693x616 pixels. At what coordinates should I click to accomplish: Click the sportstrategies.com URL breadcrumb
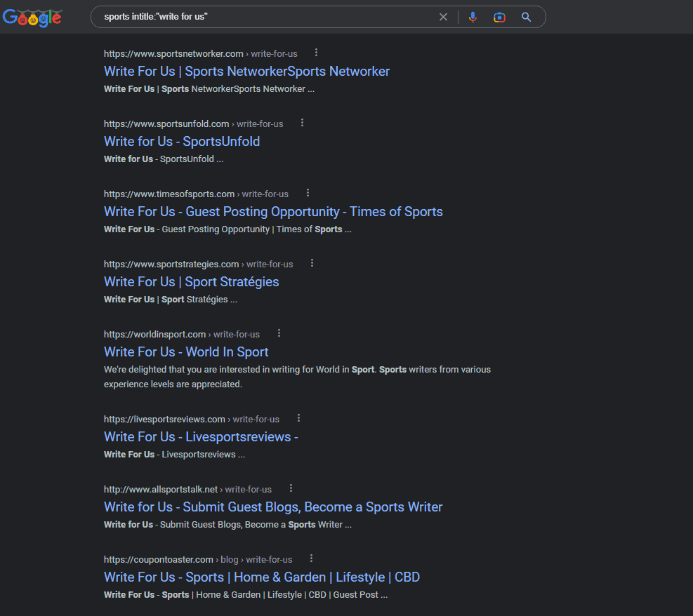(199, 265)
